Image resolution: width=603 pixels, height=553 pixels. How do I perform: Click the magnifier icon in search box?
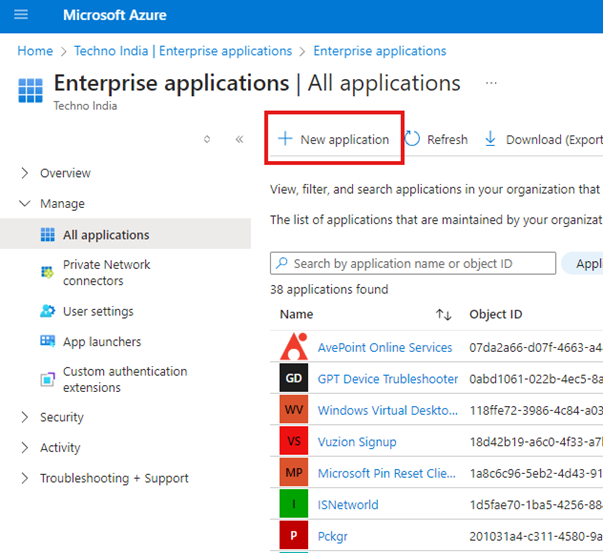282,263
